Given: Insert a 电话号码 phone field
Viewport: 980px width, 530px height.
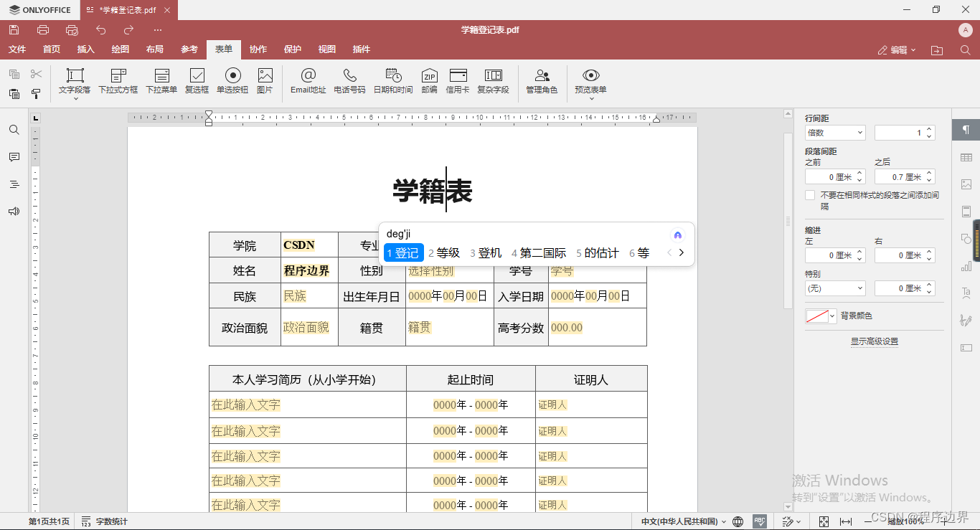Looking at the screenshot, I should 349,80.
